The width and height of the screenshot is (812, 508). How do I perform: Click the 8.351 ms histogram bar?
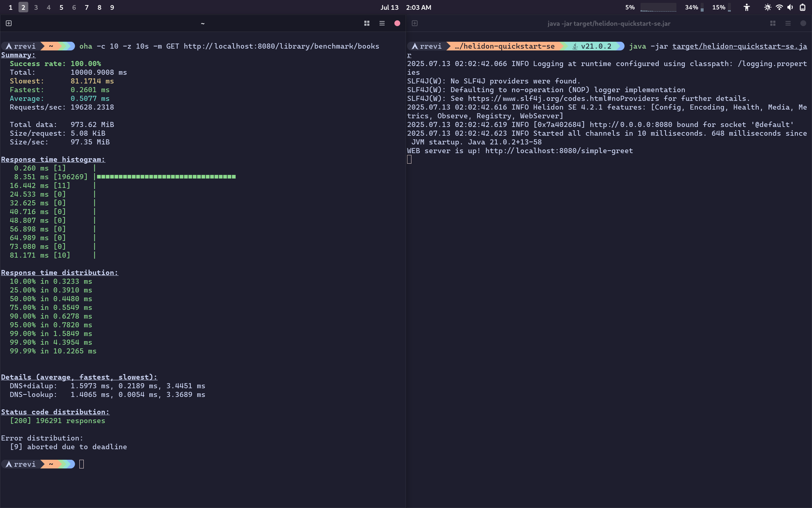click(x=166, y=177)
